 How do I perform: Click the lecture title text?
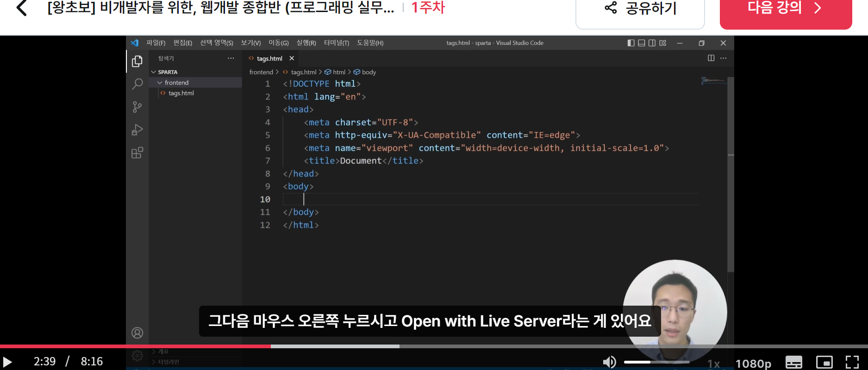point(221,7)
